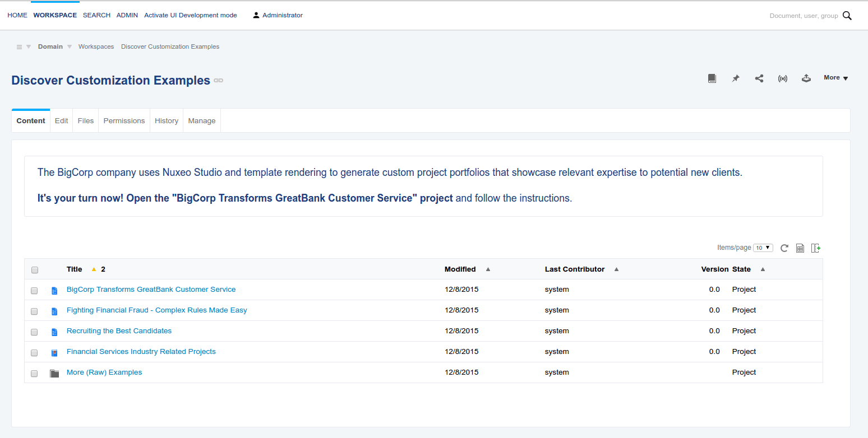The image size is (868, 438).
Task: Change Items/page using the dropdown
Action: tap(763, 247)
